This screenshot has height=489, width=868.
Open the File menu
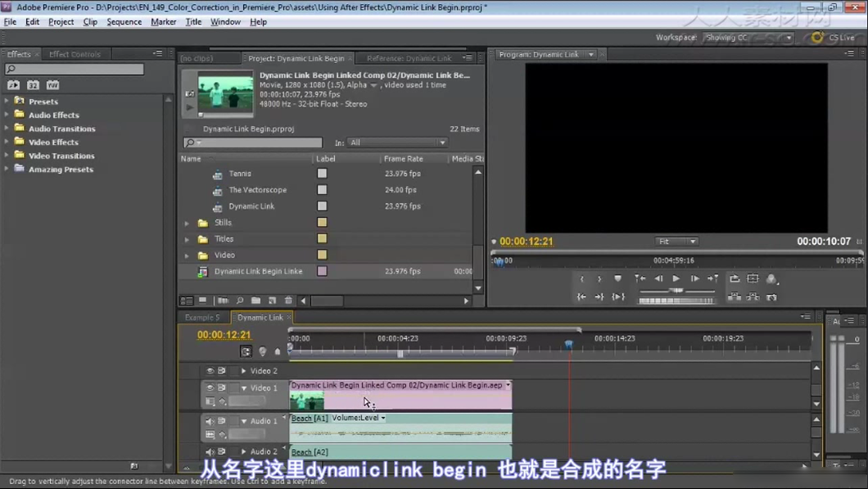click(x=10, y=21)
